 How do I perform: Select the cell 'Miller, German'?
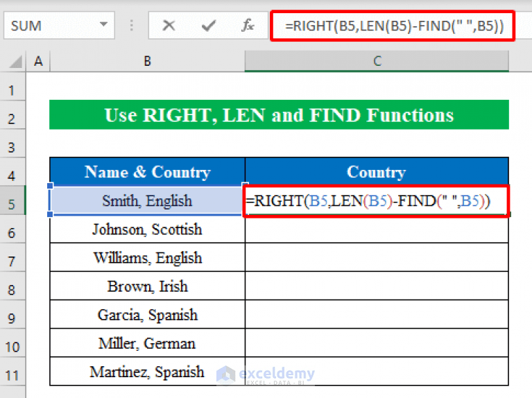[147, 343]
